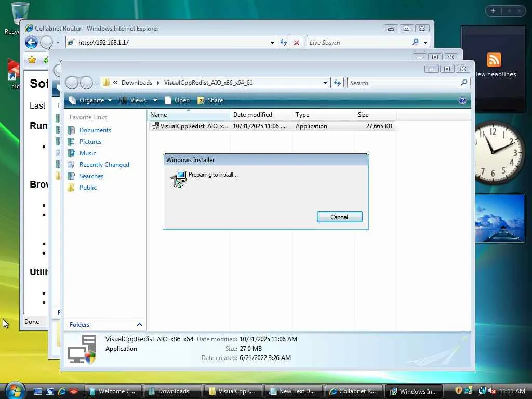Expand the Views dropdown arrow
The image size is (532, 399).
[155, 100]
